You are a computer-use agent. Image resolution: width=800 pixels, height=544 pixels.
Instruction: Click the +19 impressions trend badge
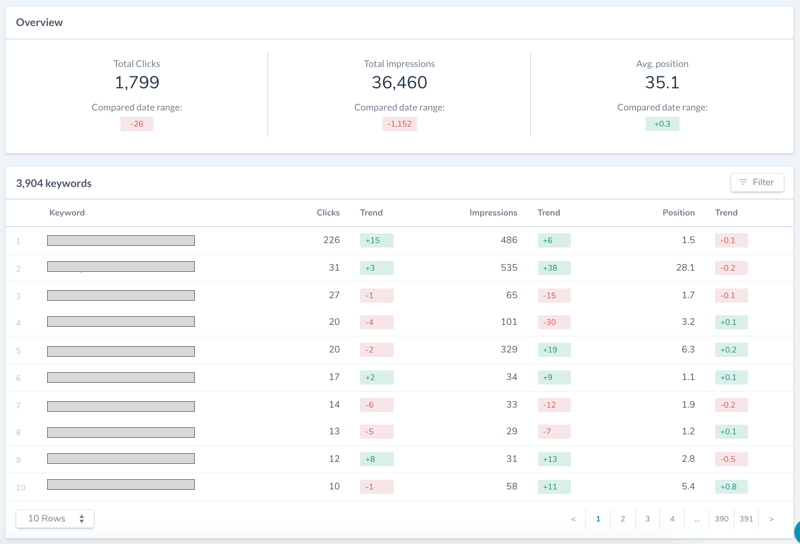(x=554, y=350)
